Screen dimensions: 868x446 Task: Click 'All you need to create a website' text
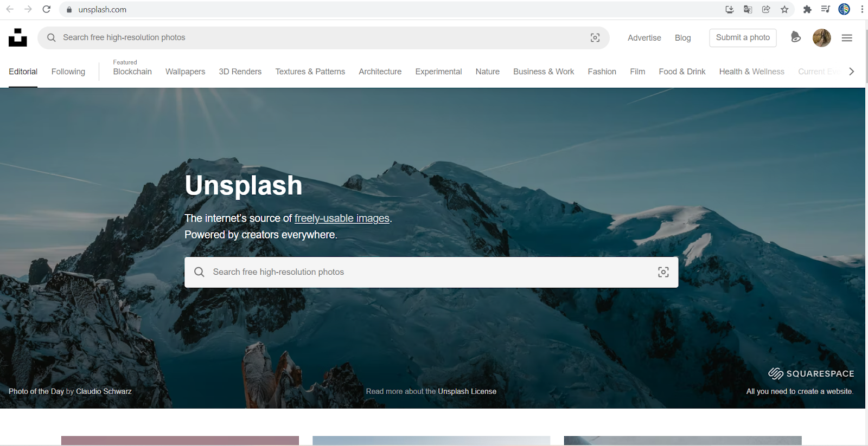(x=800, y=391)
